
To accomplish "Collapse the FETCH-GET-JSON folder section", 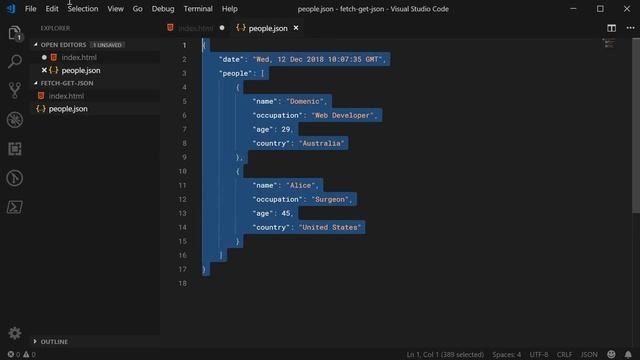I will coord(36,83).
